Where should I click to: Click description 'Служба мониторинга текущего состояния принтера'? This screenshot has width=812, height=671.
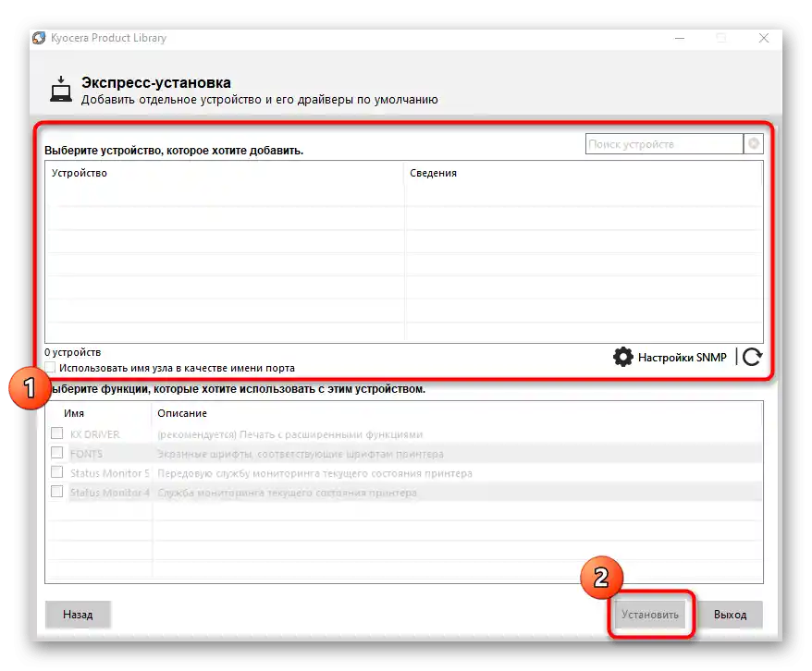coord(287,493)
